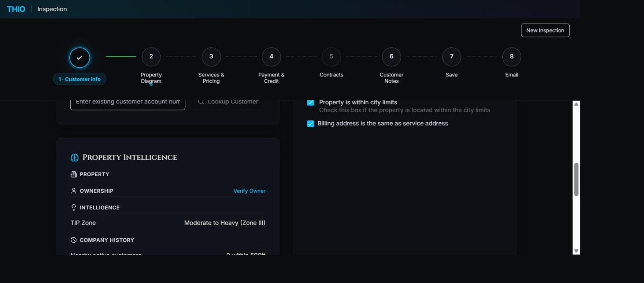Go to step 8 Email
Viewport: 644px width, 283px height.
(x=512, y=57)
